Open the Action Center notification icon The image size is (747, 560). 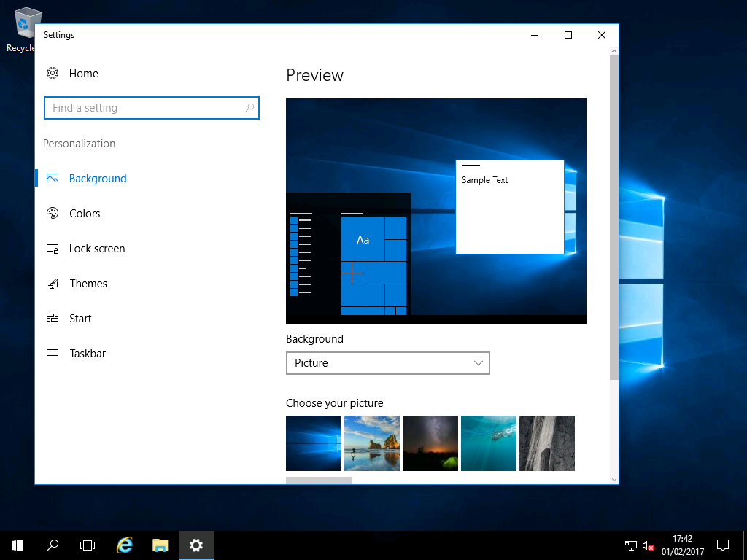point(723,545)
